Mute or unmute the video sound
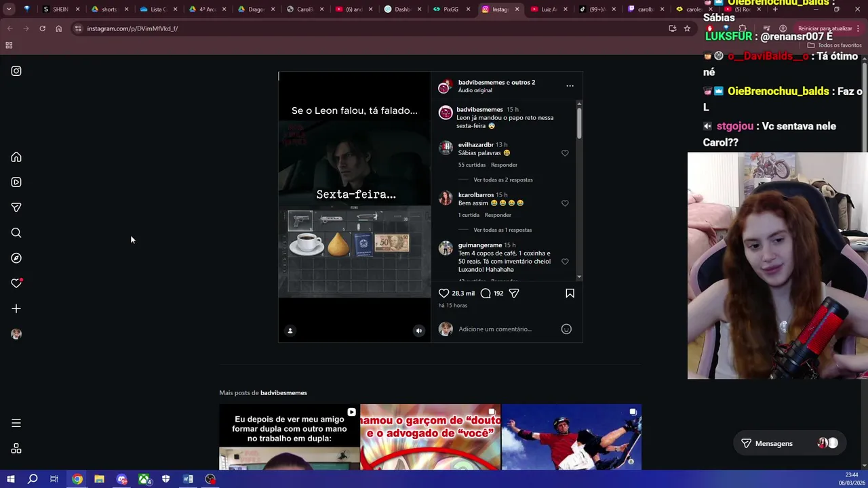This screenshot has width=868, height=488. pos(418,331)
